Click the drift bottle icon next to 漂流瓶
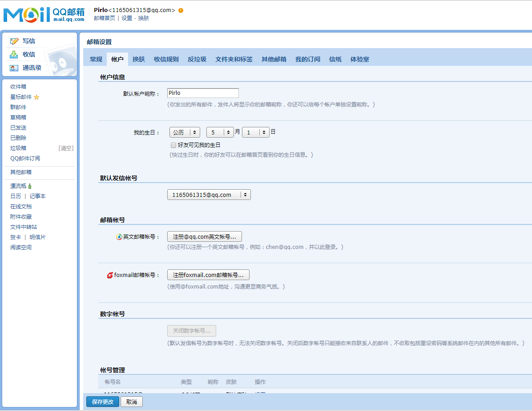The image size is (532, 411). tap(30, 186)
